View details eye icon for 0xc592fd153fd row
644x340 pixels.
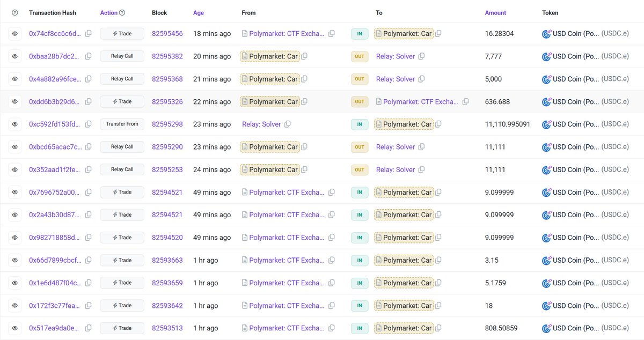15,124
